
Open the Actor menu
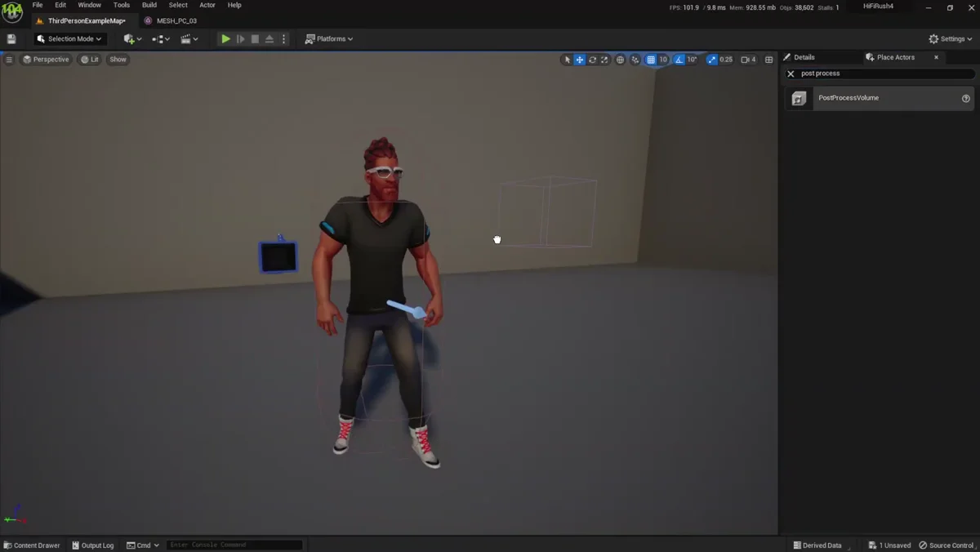point(207,5)
